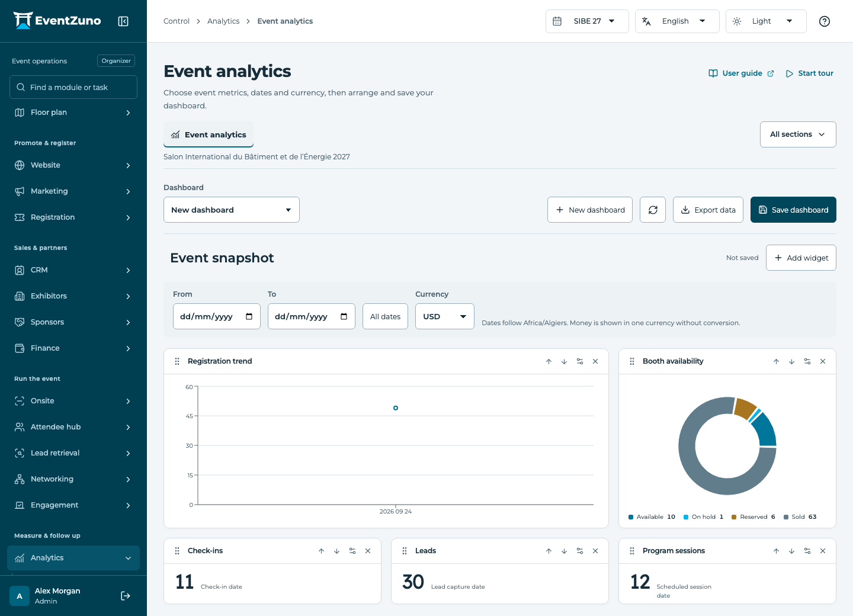This screenshot has width=853, height=616.
Task: Click the Find a module or task field
Action: (73, 87)
